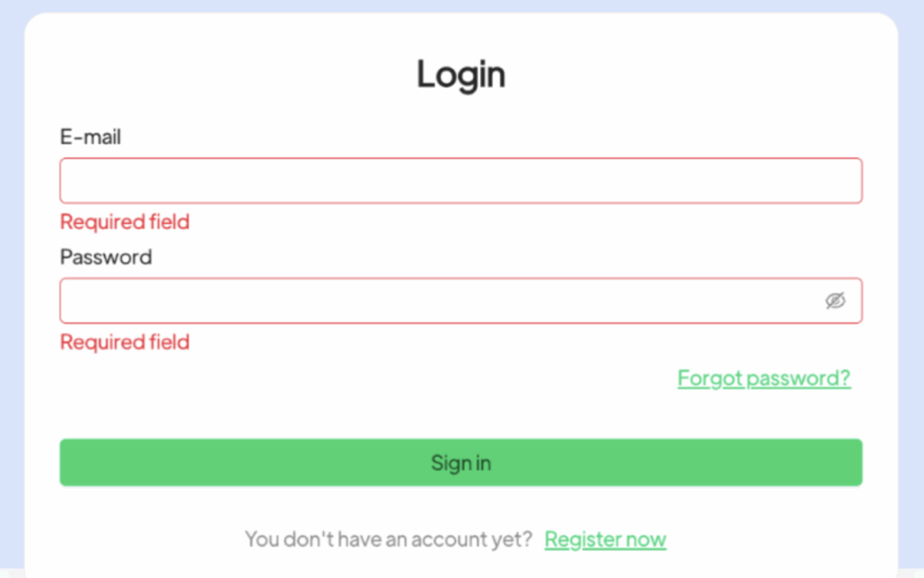This screenshot has width=924, height=578.
Task: Toggle password visibility eye icon
Action: click(x=835, y=301)
